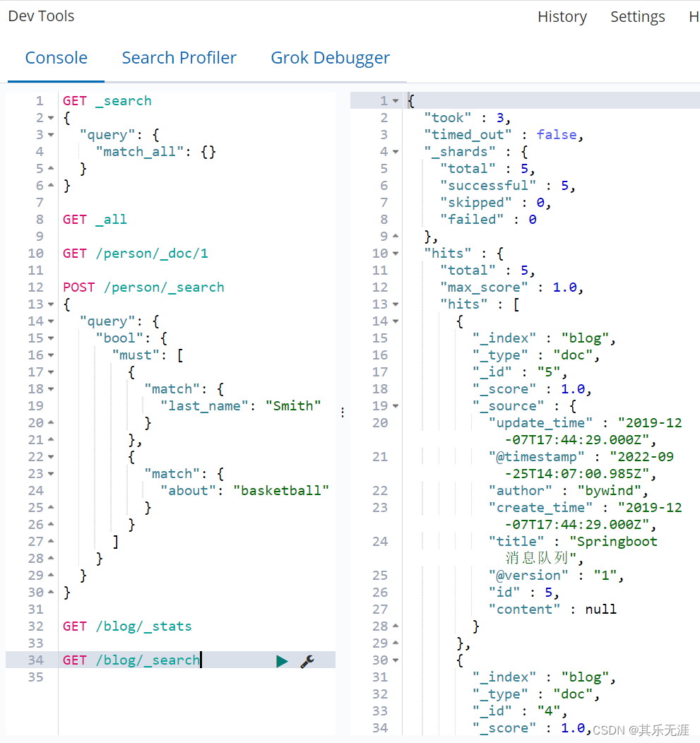Run the GET /blog/_search request
The width and height of the screenshot is (700, 743).
coord(282,660)
